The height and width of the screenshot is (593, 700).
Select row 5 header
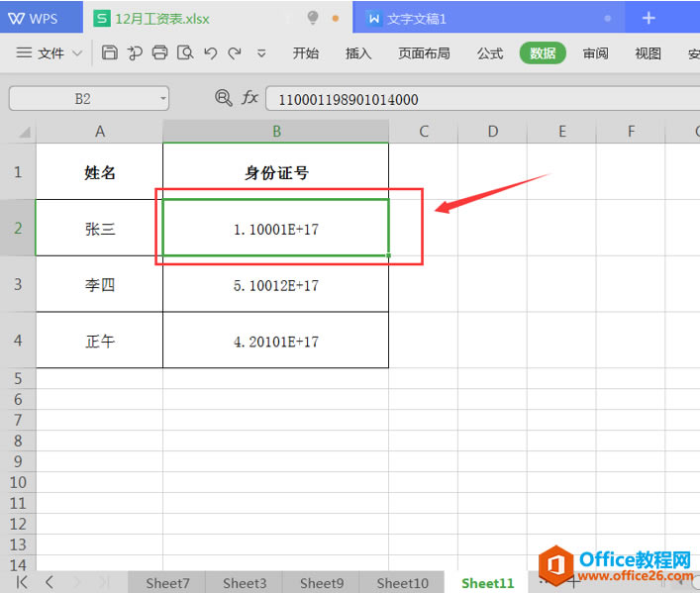(18, 378)
